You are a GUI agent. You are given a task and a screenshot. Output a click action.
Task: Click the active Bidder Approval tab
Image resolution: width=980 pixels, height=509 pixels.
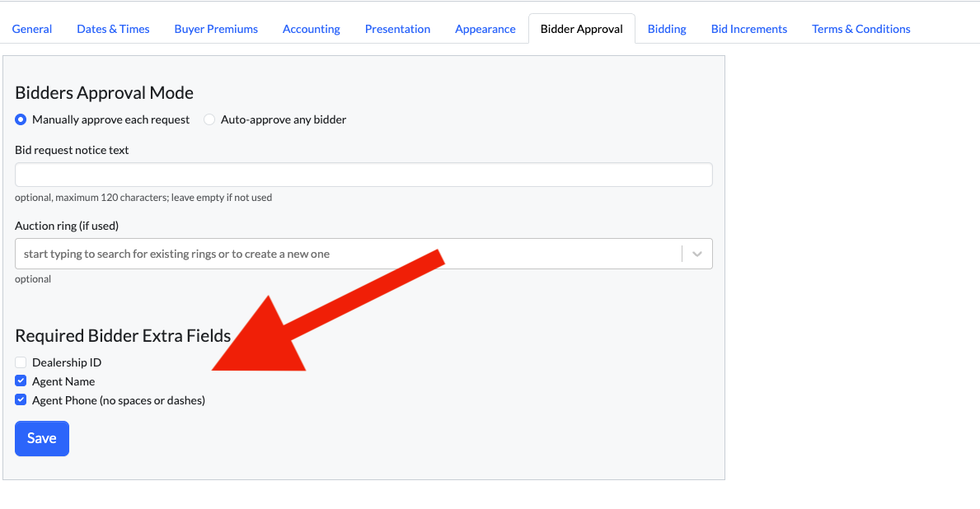582,29
